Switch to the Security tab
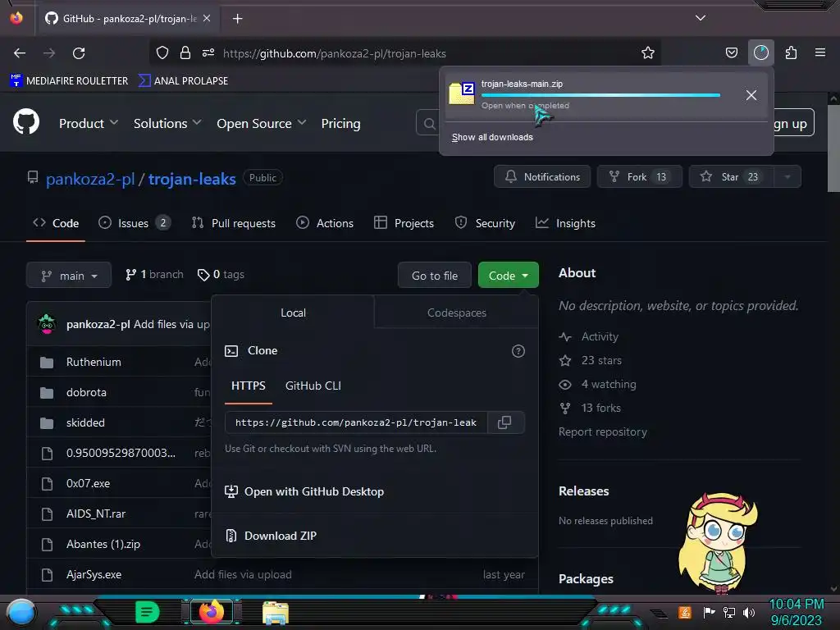The height and width of the screenshot is (630, 840). pos(485,223)
